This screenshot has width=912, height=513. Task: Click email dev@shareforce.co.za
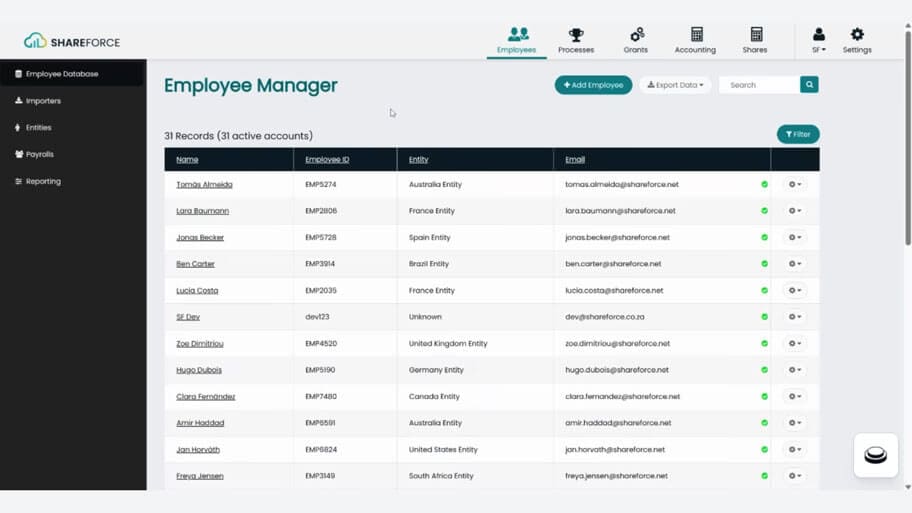click(x=604, y=317)
